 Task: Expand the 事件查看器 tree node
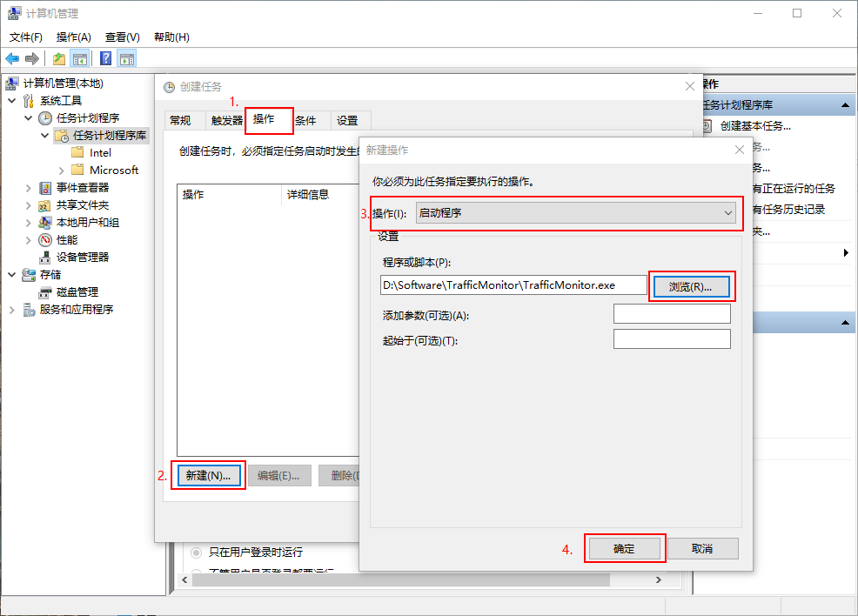coord(29,188)
